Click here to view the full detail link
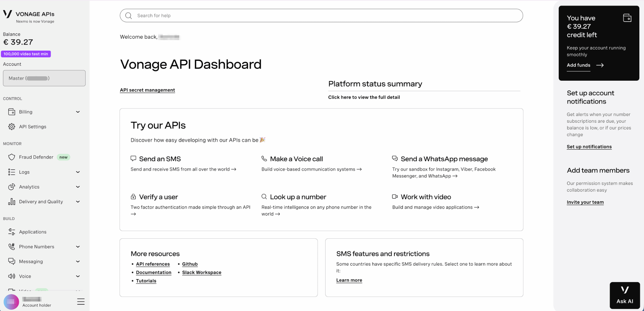This screenshot has width=644, height=311. tap(364, 97)
